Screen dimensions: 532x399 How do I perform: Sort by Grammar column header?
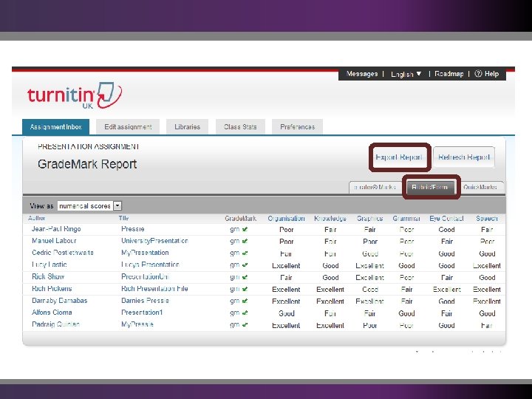tap(406, 219)
